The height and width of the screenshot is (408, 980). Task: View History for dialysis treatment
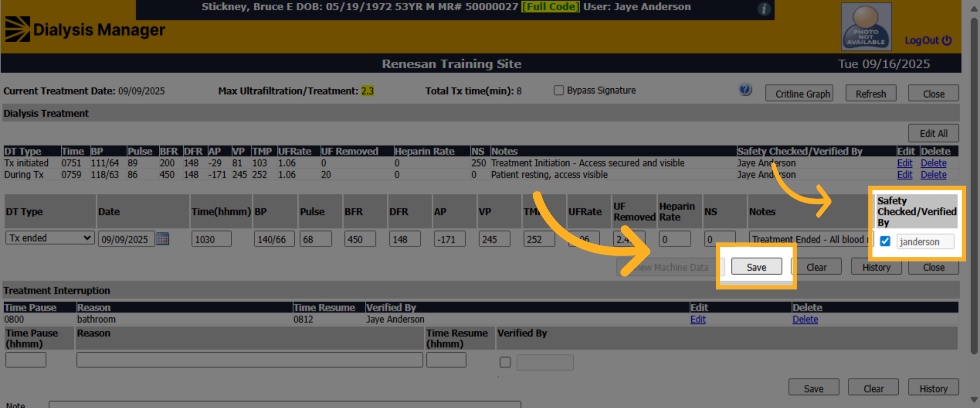tap(876, 267)
